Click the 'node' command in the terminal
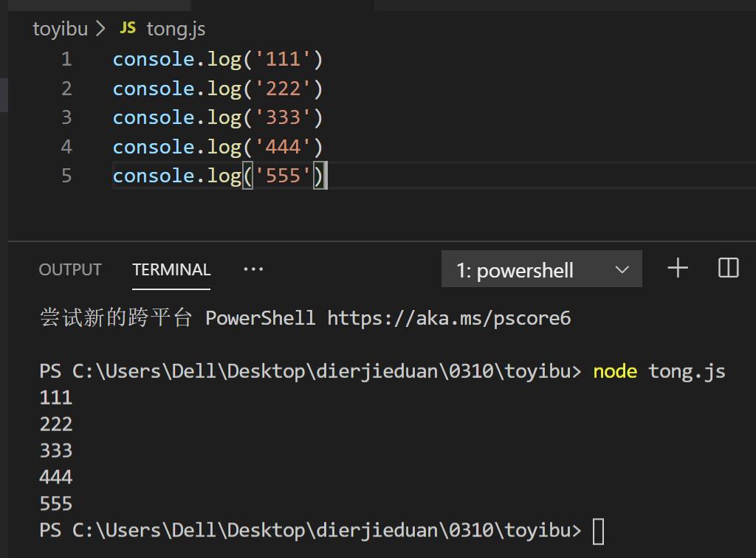 [x=615, y=371]
